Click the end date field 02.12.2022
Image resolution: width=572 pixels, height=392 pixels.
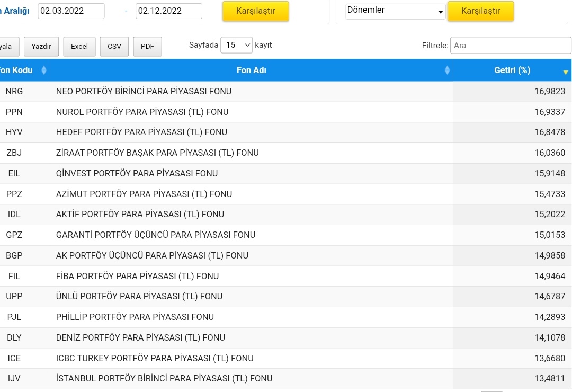[169, 11]
